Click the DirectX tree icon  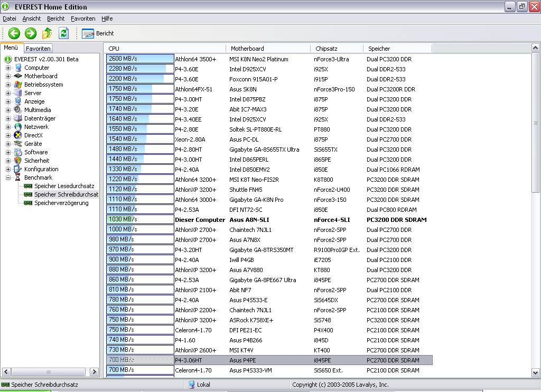(18, 135)
